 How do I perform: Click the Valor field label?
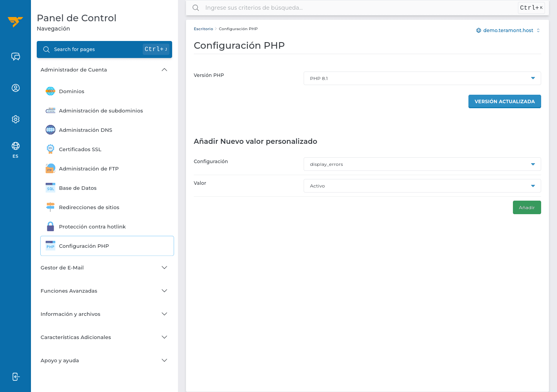200,183
